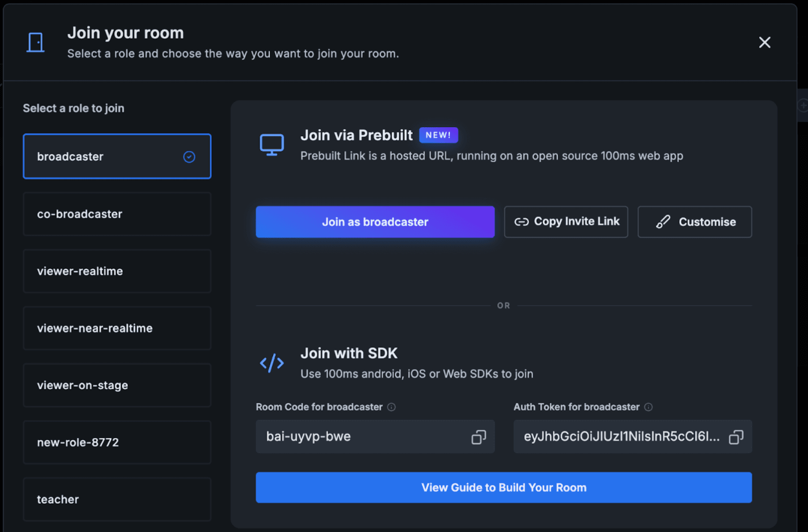Open the Customise option
This screenshot has height=532, width=808.
click(695, 222)
